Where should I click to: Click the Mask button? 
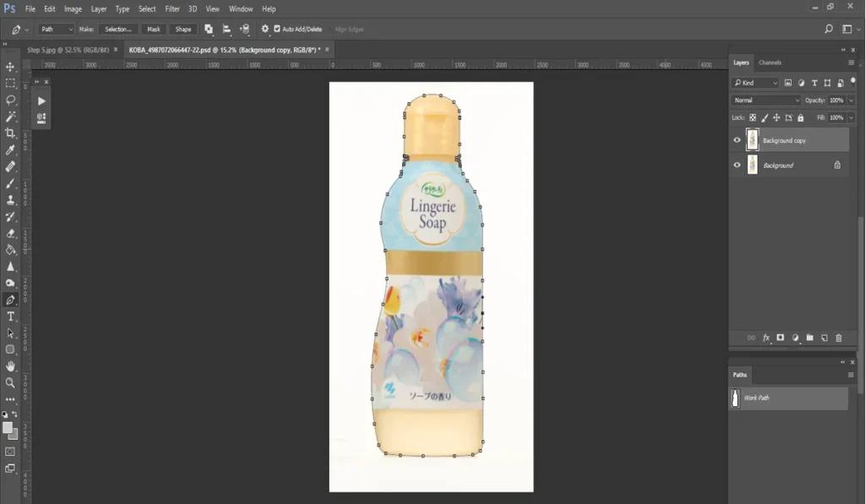(x=154, y=29)
